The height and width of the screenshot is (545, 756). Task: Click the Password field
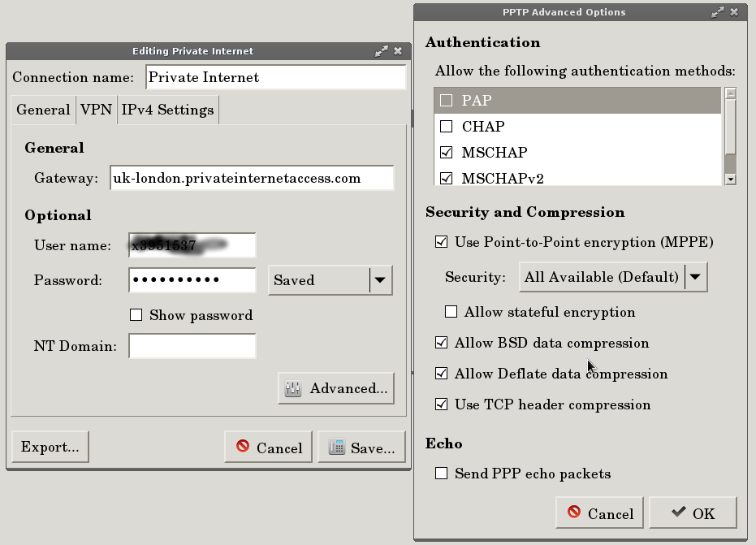[x=192, y=279]
